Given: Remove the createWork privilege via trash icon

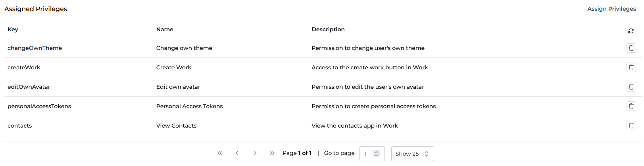Looking at the screenshot, I should tap(631, 67).
